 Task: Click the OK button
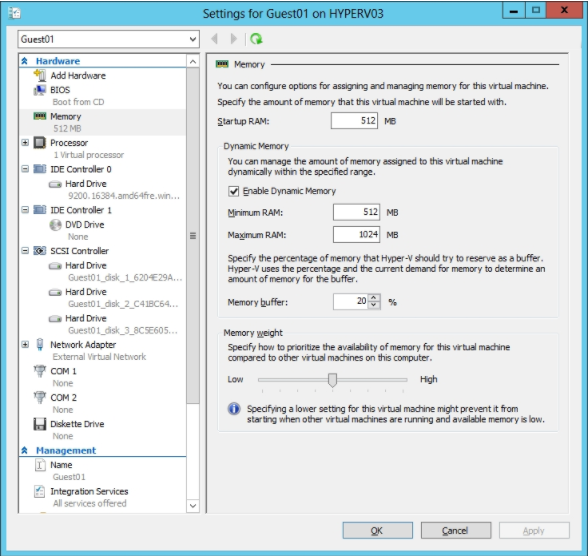377,531
